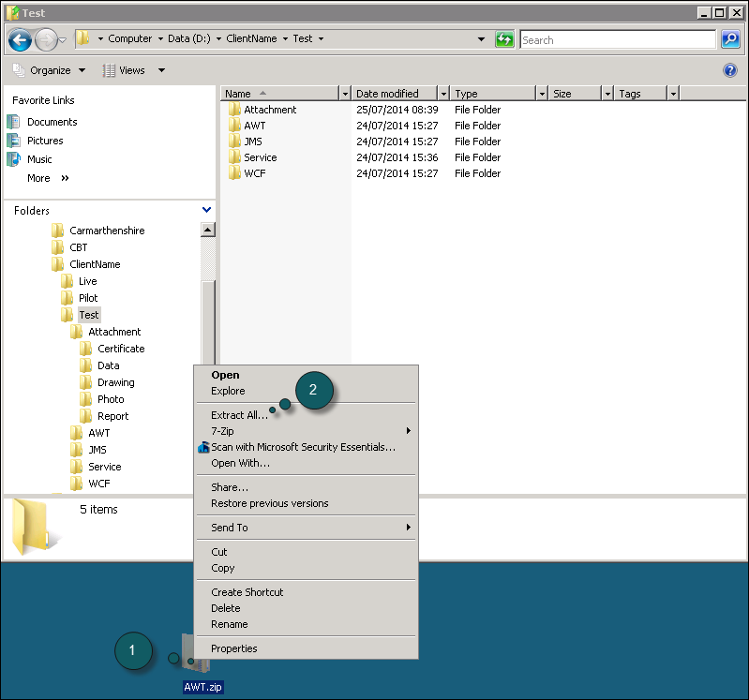Choose Create Shortcut in the context menu
The height and width of the screenshot is (700, 749).
pyautogui.click(x=306, y=592)
